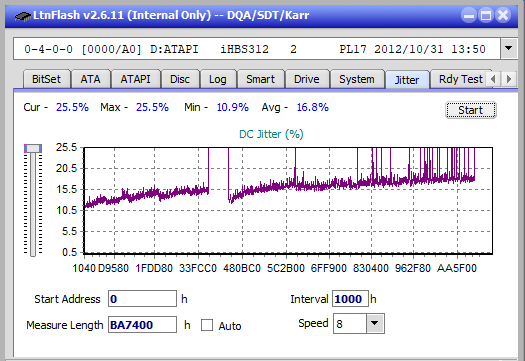Click the LtnFlash chip icon in title bar
Viewport: 525px width, 361px height.
click(22, 15)
